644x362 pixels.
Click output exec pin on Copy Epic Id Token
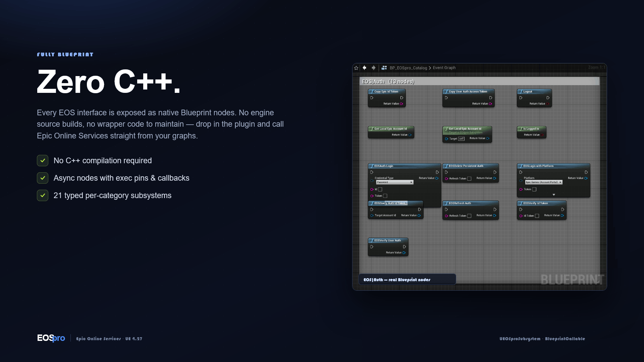(401, 98)
